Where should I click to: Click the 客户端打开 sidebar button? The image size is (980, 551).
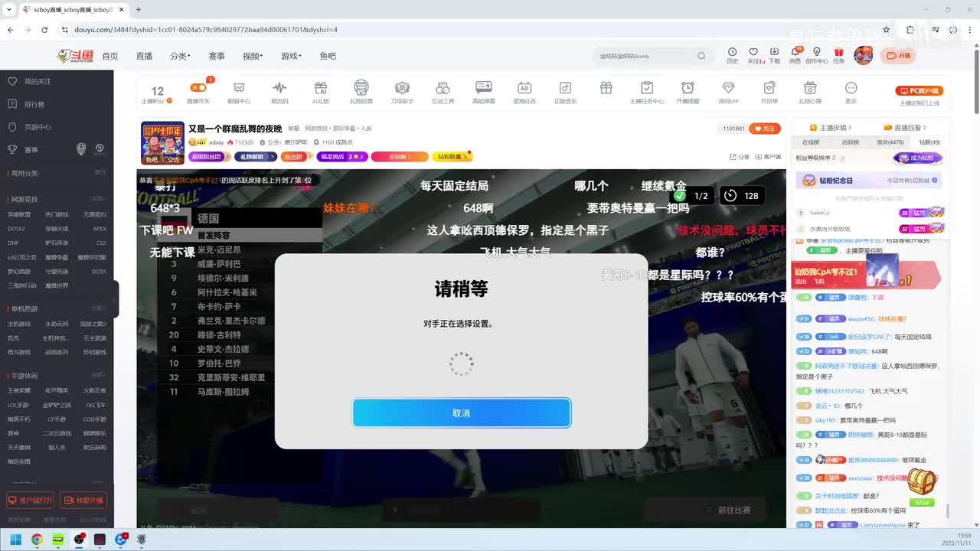(x=31, y=500)
